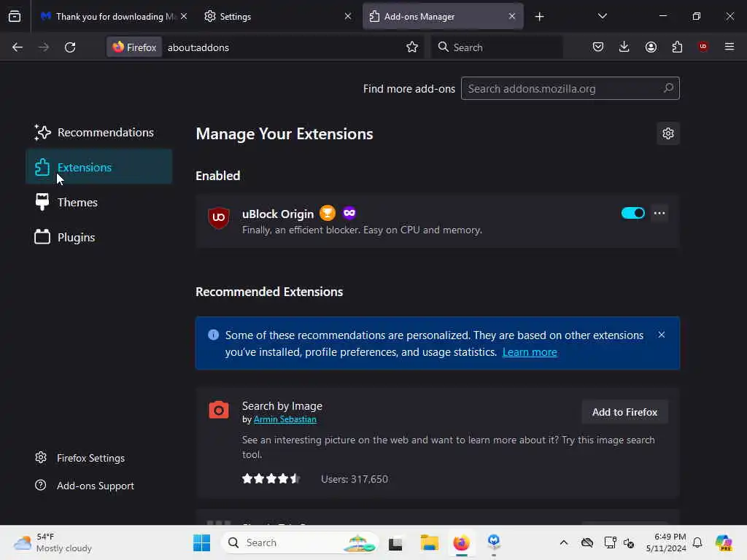The width and height of the screenshot is (747, 560).
Task: Open the Firefox hamburger menu
Action: click(x=729, y=47)
